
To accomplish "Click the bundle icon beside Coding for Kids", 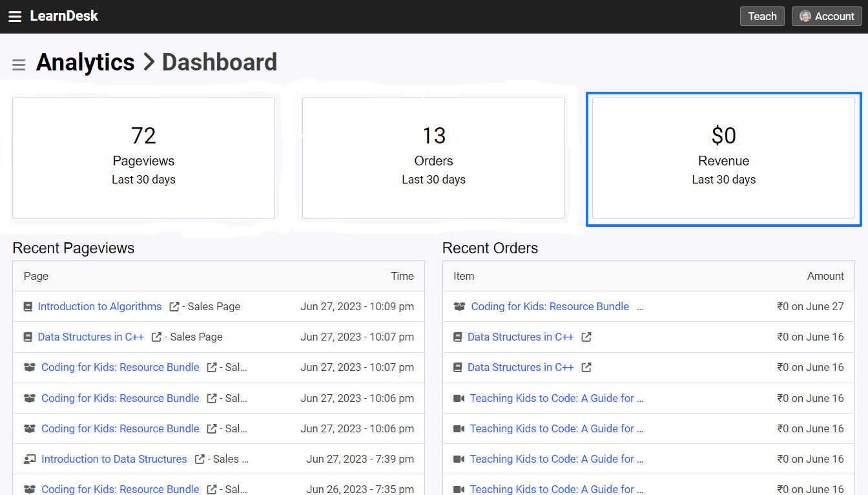I will pos(29,367).
